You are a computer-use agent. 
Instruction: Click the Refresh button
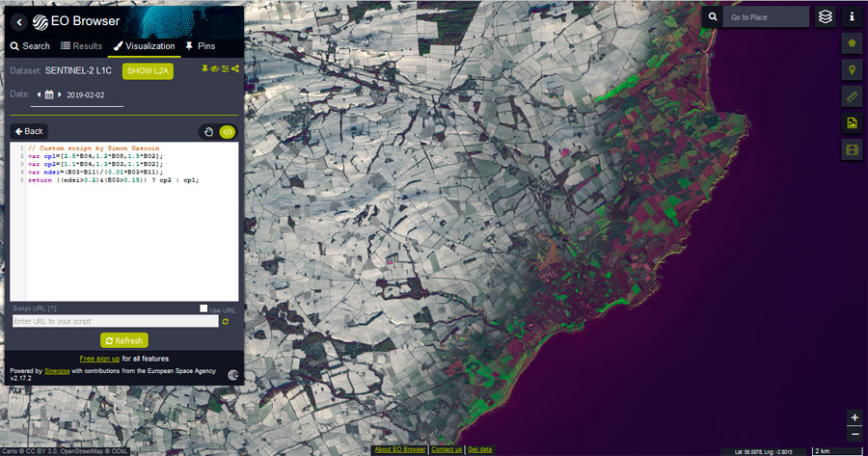[124, 340]
